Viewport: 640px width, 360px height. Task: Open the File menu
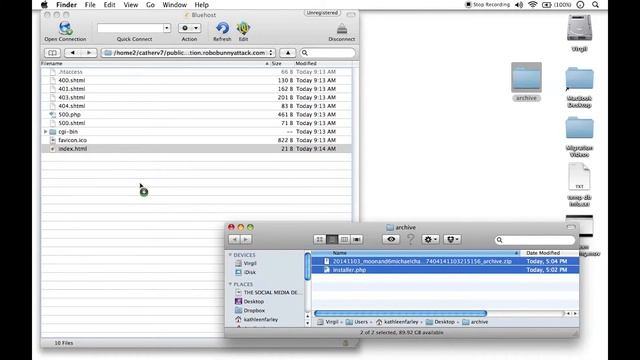pos(90,5)
